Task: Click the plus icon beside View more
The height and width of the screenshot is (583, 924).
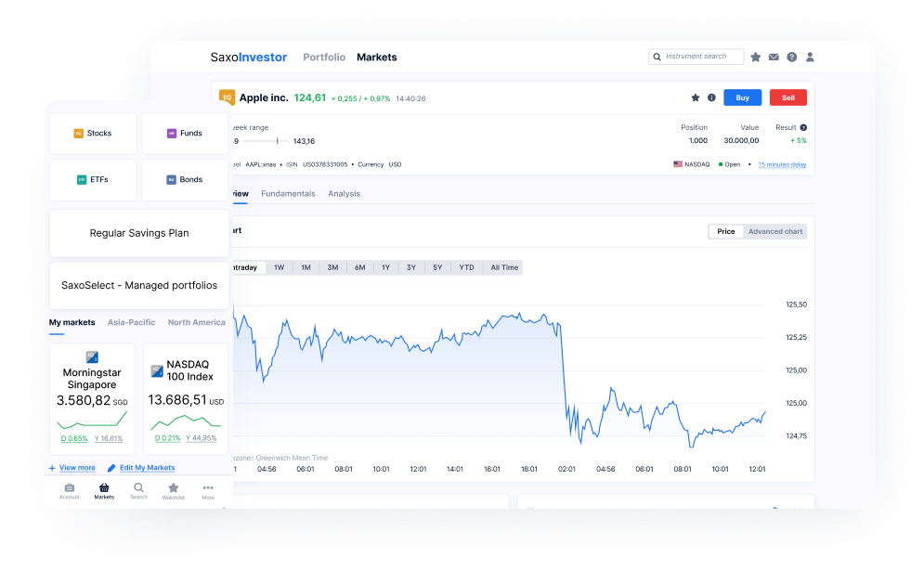Action: [52, 468]
